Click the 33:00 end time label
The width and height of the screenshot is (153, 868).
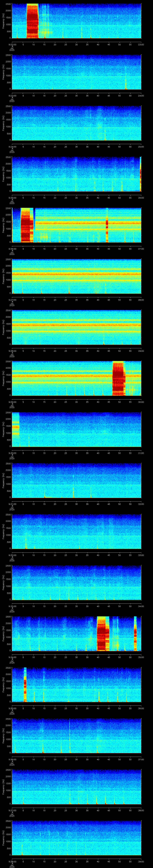coord(141,555)
